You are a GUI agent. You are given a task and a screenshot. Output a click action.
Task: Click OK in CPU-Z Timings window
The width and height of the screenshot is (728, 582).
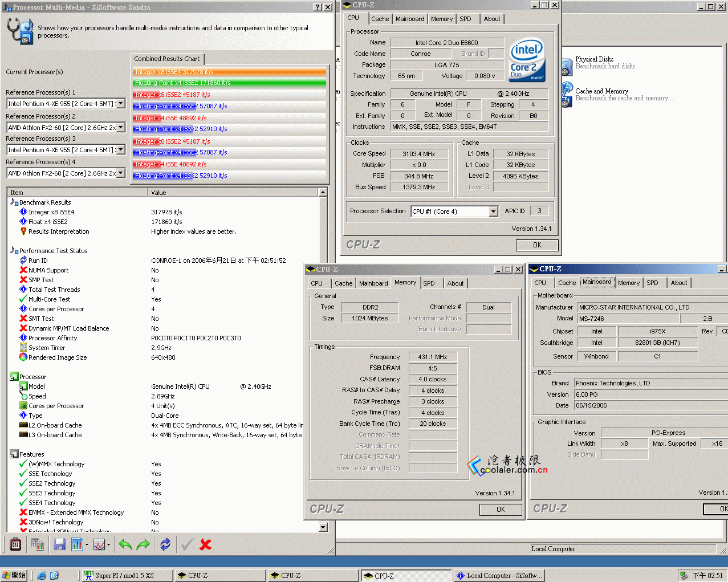tap(501, 510)
